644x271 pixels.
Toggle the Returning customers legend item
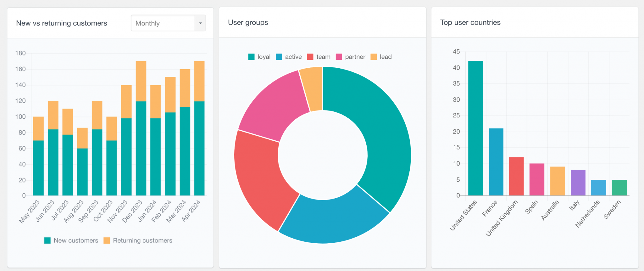click(138, 240)
